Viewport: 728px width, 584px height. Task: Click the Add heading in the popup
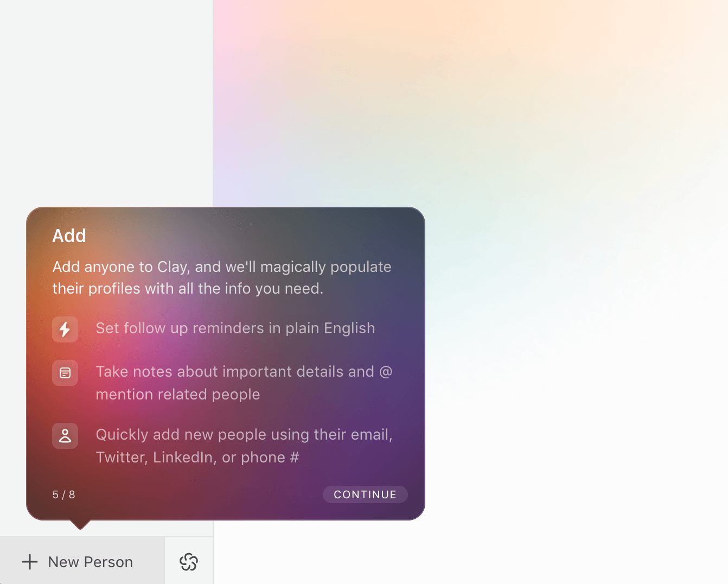pos(69,236)
